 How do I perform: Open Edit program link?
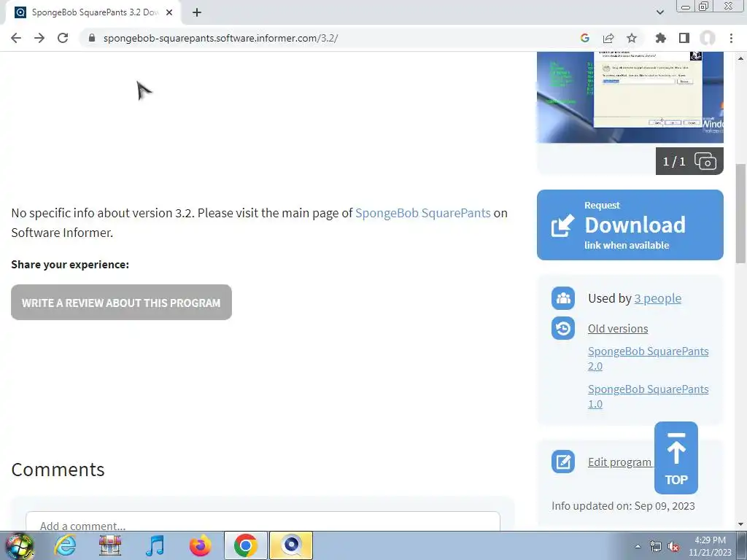619,462
